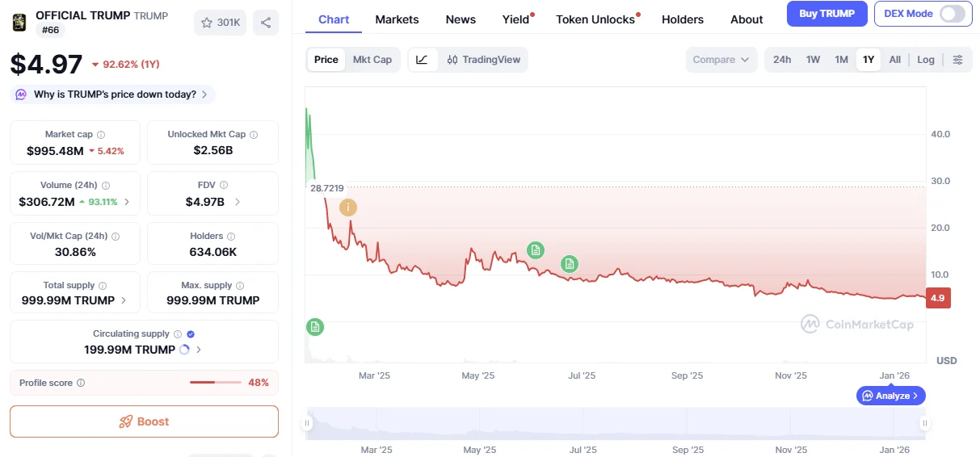
Task: Click the right handle of range slider
Action: [x=924, y=423]
